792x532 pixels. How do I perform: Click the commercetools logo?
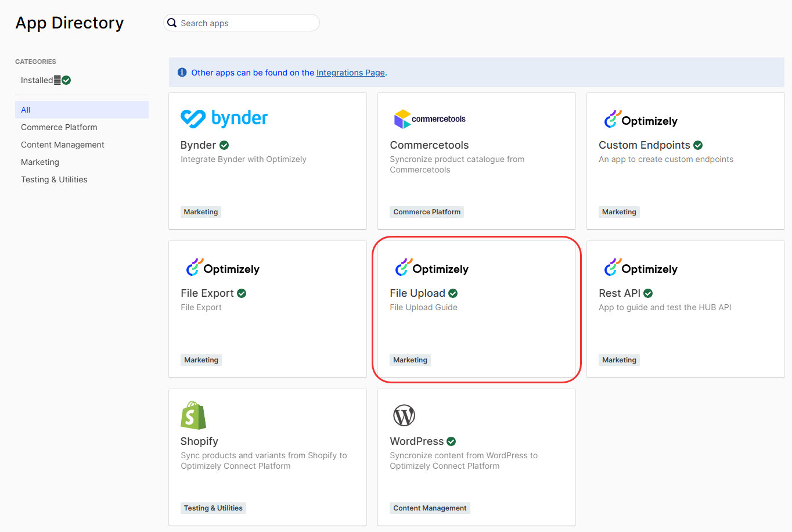[430, 119]
